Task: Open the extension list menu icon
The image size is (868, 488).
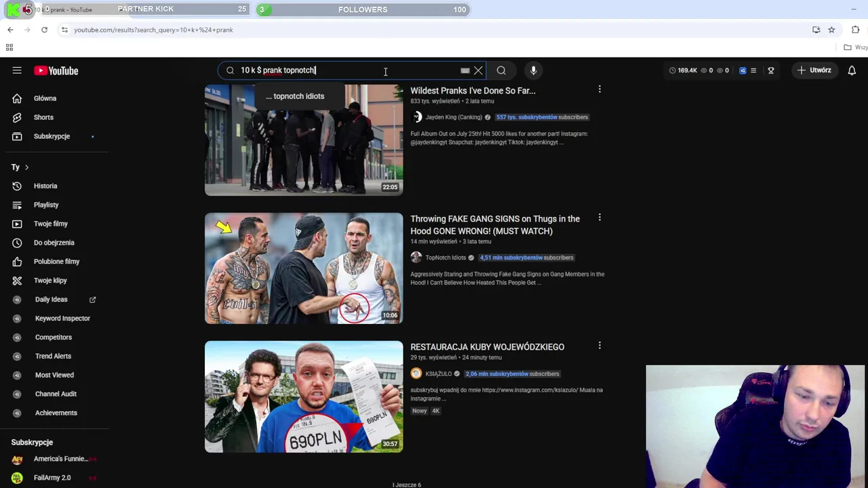Action: [753, 70]
